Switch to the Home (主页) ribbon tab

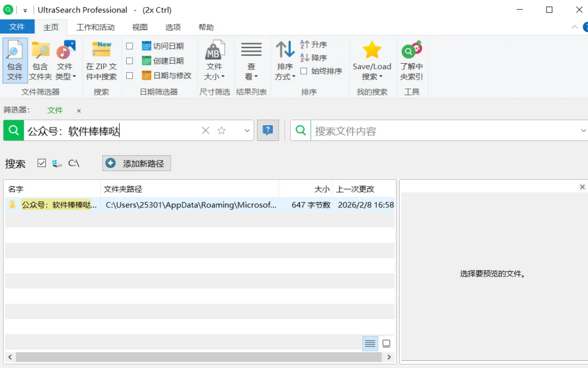[51, 27]
